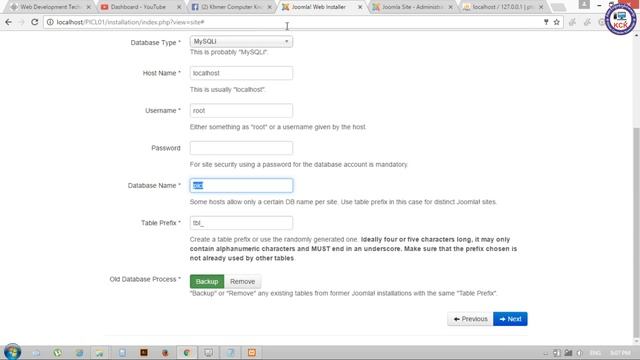The image size is (640, 360).
Task: Select Remove for Old Database Process
Action: (x=242, y=282)
